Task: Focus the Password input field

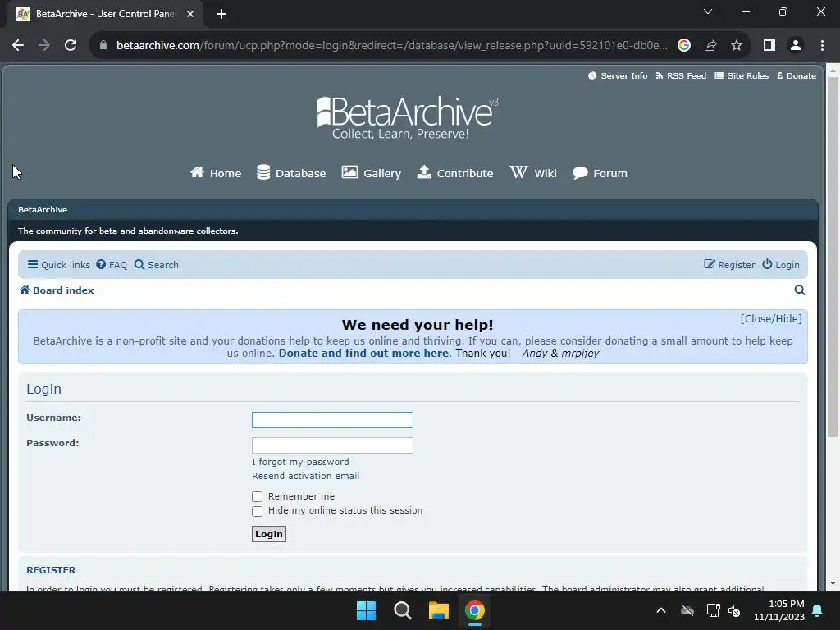Action: pyautogui.click(x=332, y=445)
